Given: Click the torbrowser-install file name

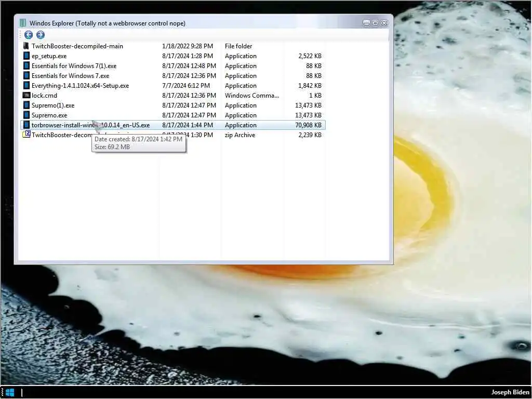Looking at the screenshot, I should tap(90, 125).
